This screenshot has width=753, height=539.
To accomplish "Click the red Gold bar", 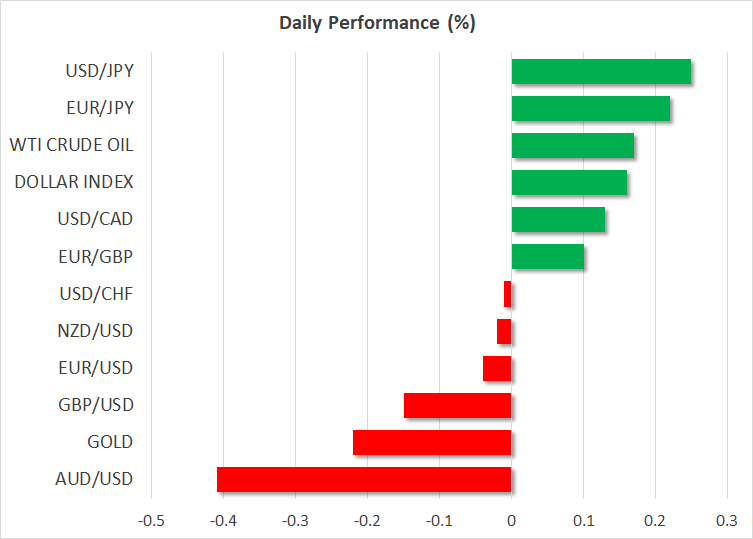I will 432,442.
